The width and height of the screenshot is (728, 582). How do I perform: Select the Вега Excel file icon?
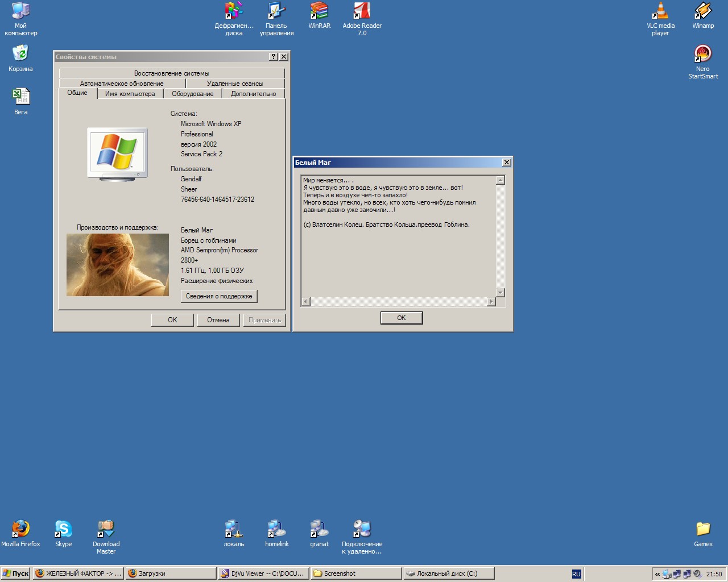click(x=20, y=102)
